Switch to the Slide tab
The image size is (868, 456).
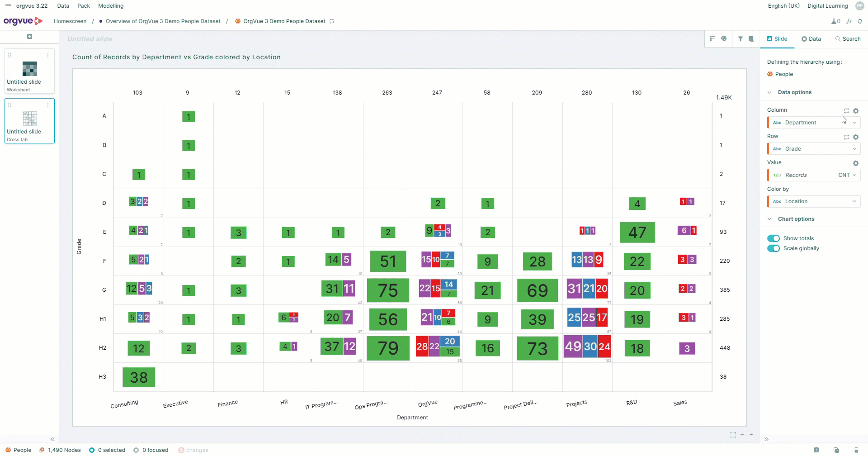pos(777,39)
